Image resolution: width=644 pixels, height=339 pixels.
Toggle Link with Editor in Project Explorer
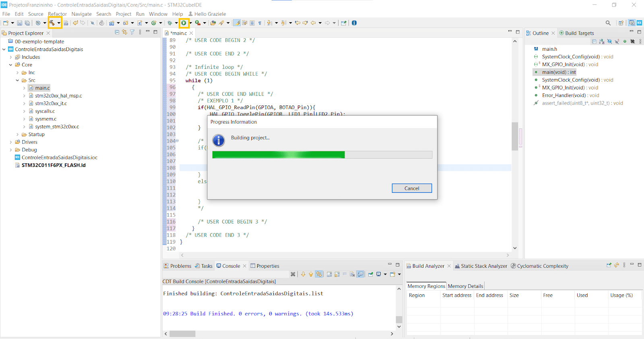pyautogui.click(x=124, y=33)
